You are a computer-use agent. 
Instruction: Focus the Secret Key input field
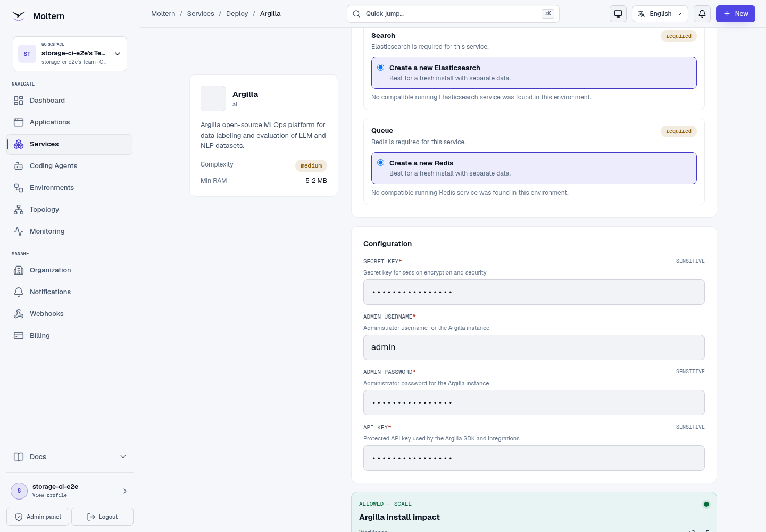[534, 292]
